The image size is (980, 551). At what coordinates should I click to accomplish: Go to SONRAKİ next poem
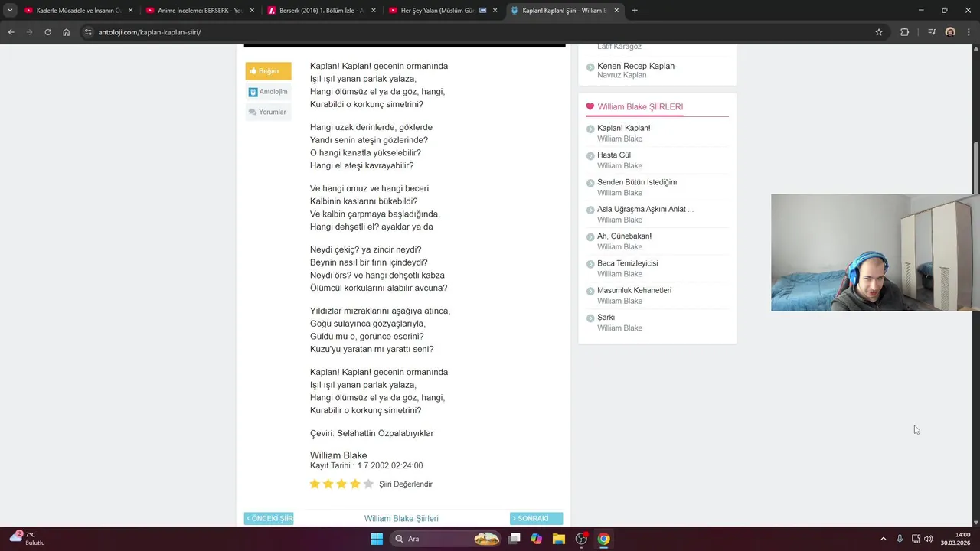[x=536, y=519]
